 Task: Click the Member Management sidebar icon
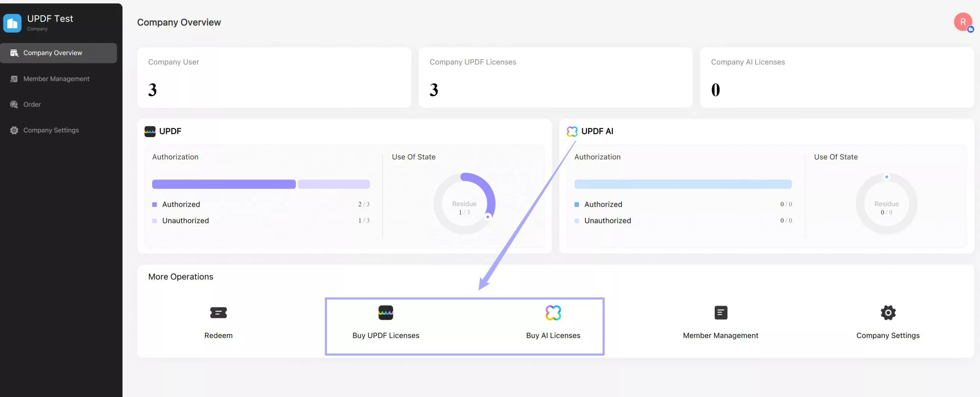pos(14,79)
